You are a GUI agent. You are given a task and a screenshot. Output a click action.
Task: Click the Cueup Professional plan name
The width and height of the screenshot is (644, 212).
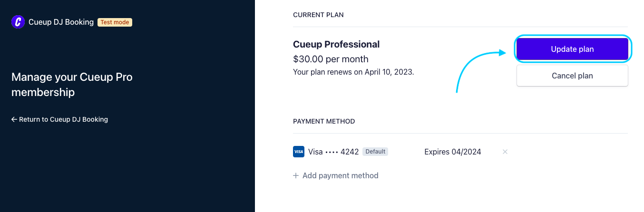(336, 44)
